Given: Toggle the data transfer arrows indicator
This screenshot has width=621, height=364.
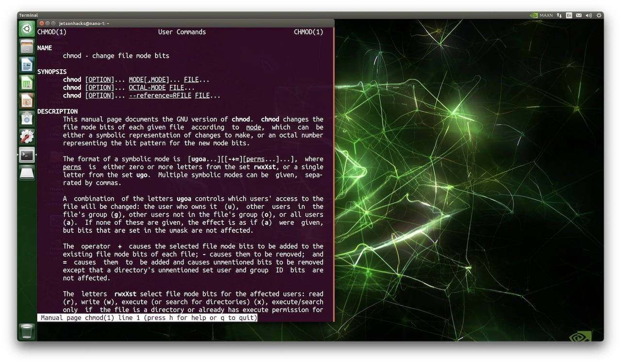Looking at the screenshot, I should point(559,15).
